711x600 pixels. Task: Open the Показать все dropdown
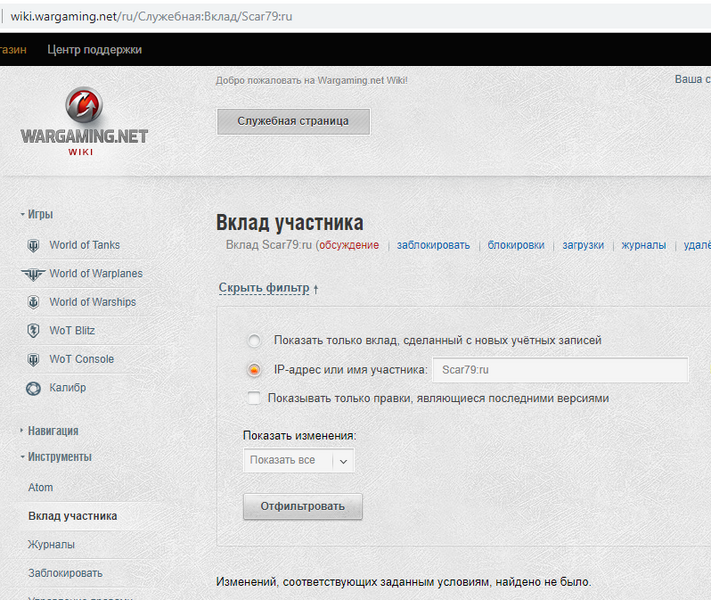point(299,461)
